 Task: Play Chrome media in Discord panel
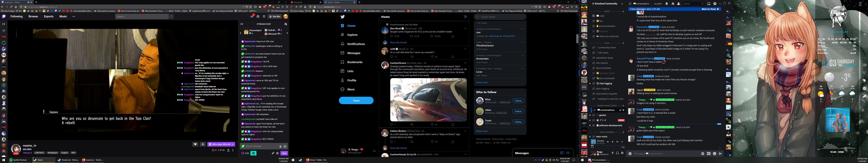click(613, 142)
